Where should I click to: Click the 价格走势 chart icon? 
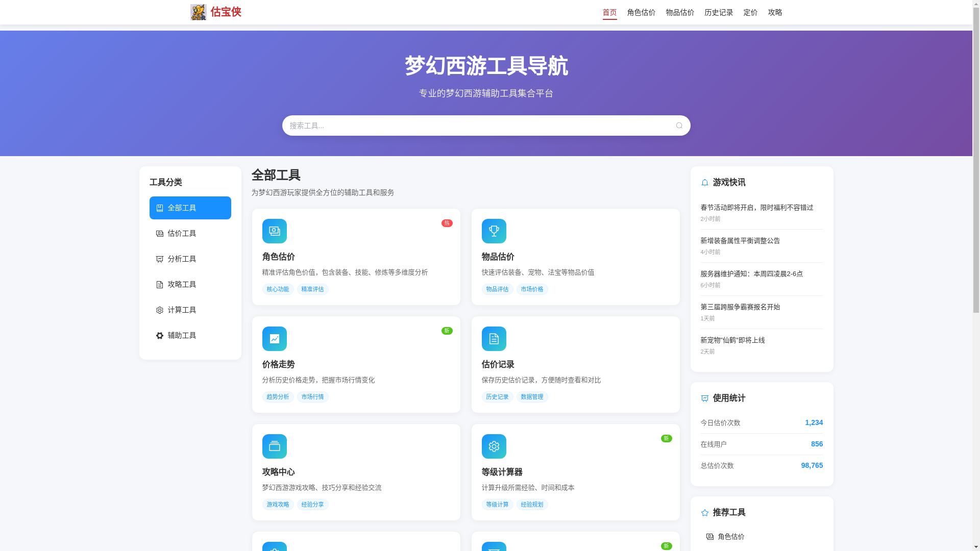tap(275, 339)
